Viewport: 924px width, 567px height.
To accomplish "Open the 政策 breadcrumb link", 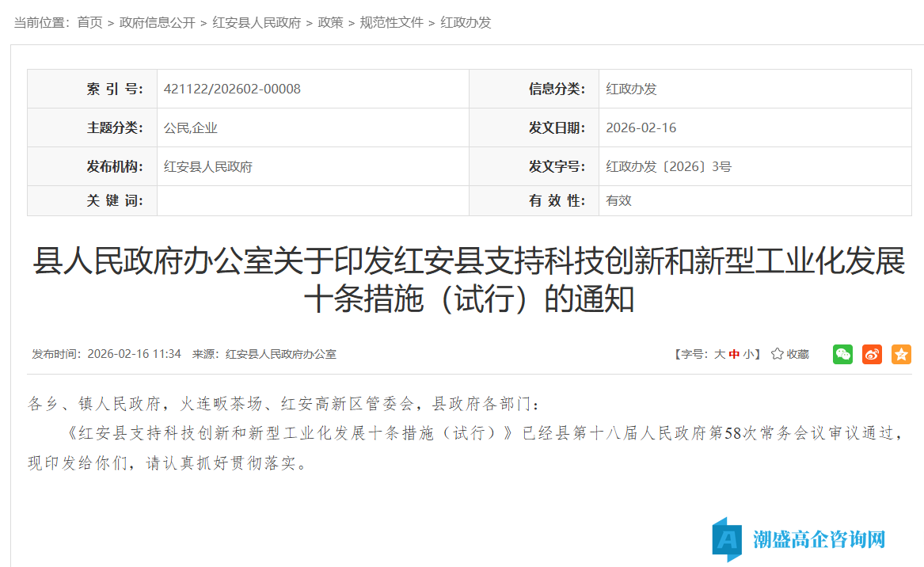I will (327, 23).
